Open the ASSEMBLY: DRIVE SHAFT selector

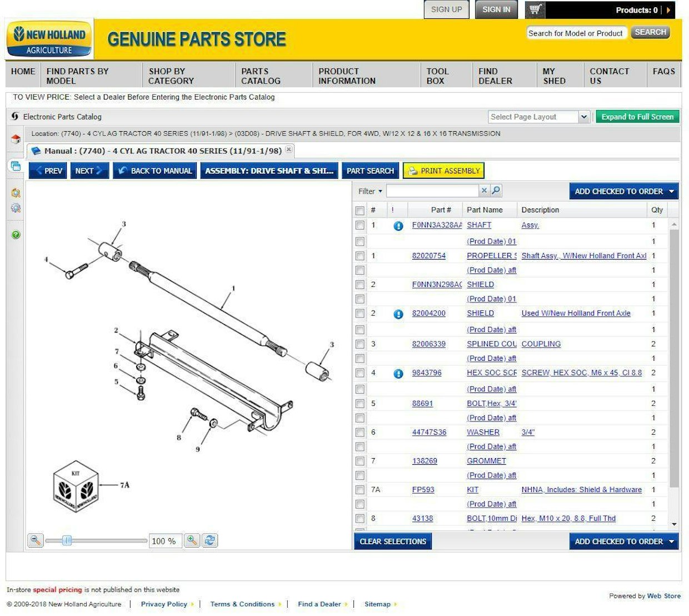[x=269, y=171]
